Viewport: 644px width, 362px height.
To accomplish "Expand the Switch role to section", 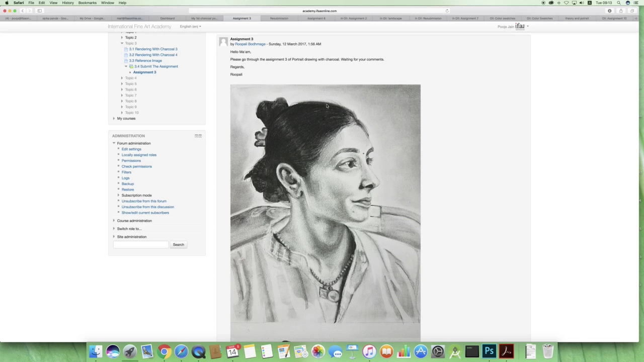I will (114, 229).
